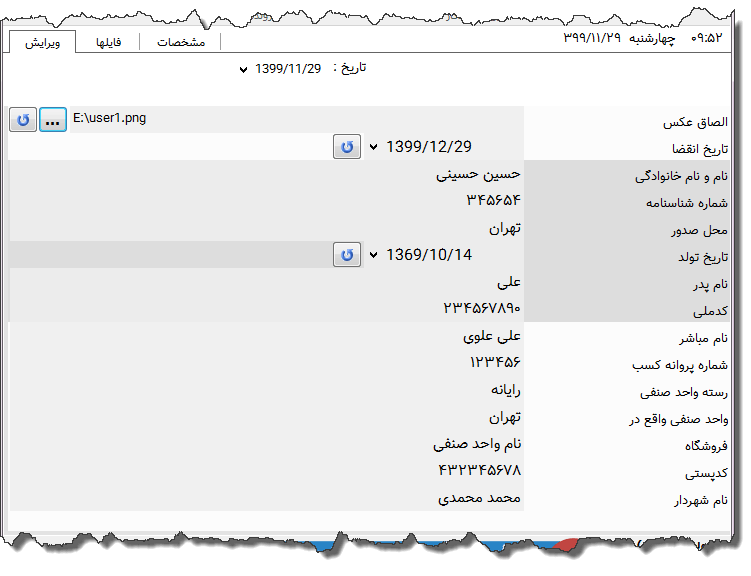This screenshot has width=751, height=576.
Task: Open the فایلها tab
Action: [108, 42]
